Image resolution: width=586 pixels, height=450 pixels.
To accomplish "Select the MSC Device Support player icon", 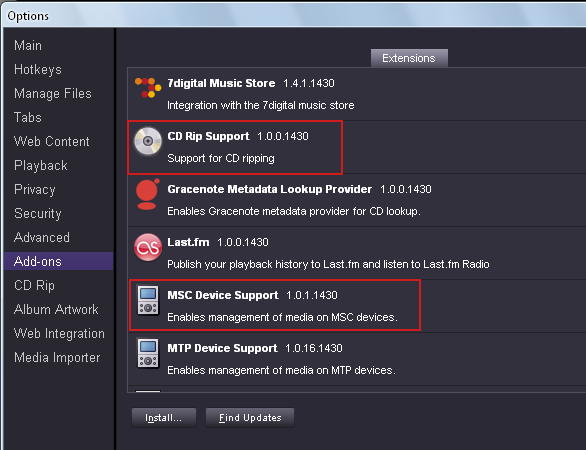I will point(148,300).
